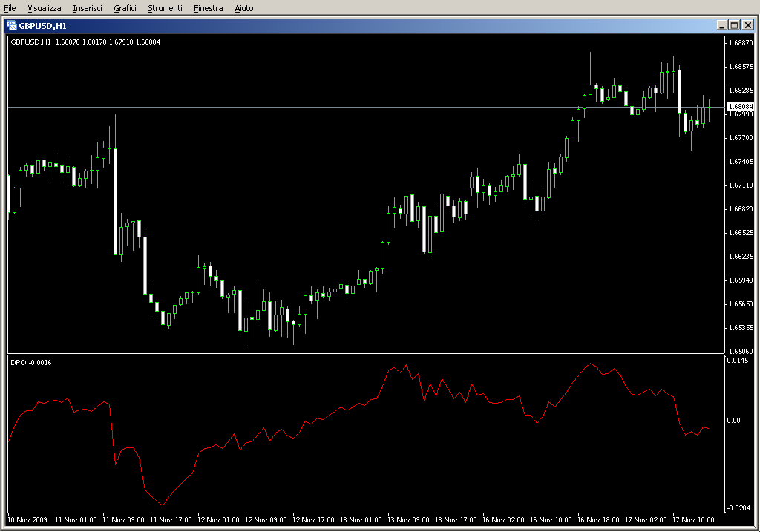Click the 11 Nov 09:00 time label
Viewport: 760px width, 532px height.
(123, 520)
